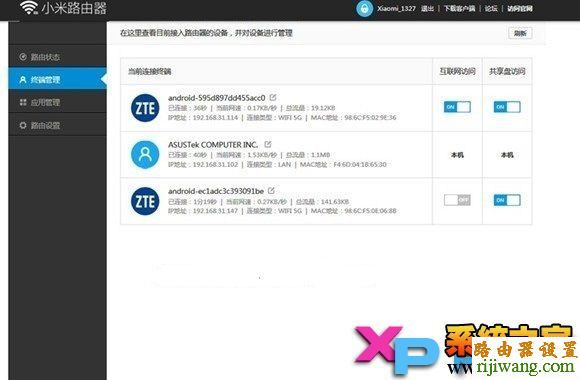580x380 pixels.
Task: Open 应用管理 in the sidebar
Action: coord(58,102)
